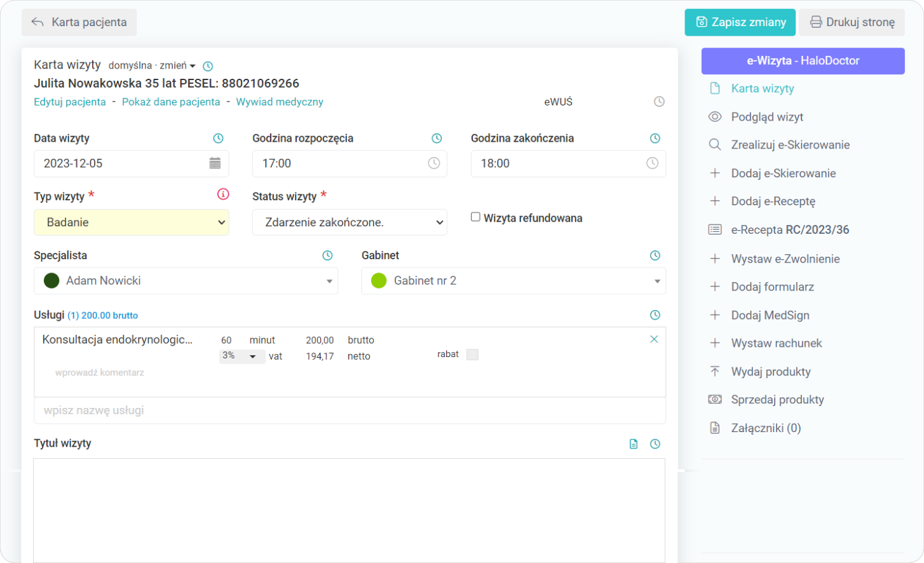Click the eWUŚ status label
The image size is (924, 563).
[x=559, y=102]
